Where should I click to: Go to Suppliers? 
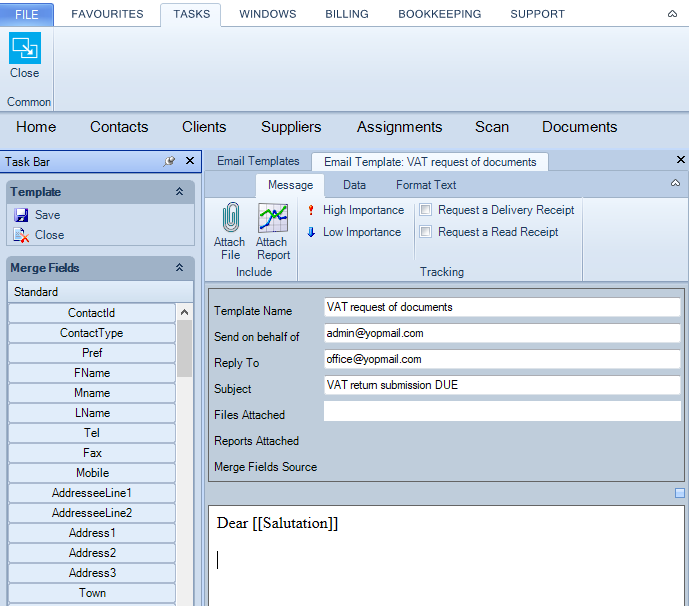[x=291, y=127]
